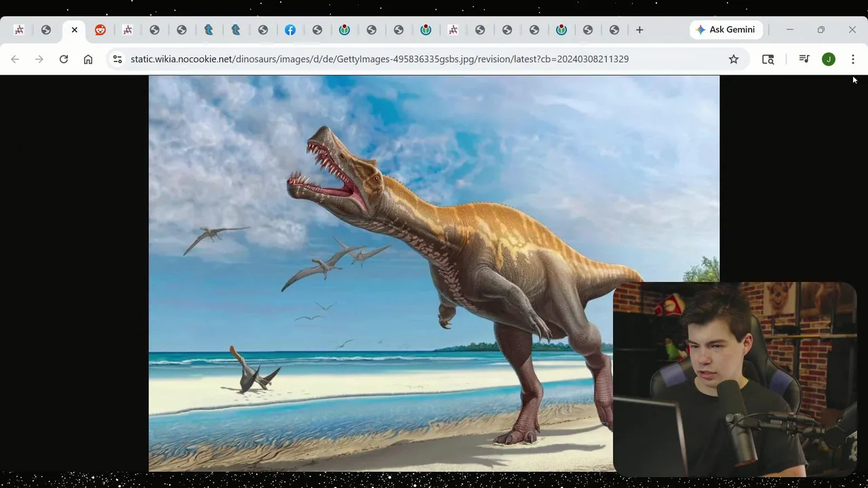This screenshot has height=488, width=868.
Task: Open the globe tab between Tumblr and Facebook tabs
Action: pos(263,30)
